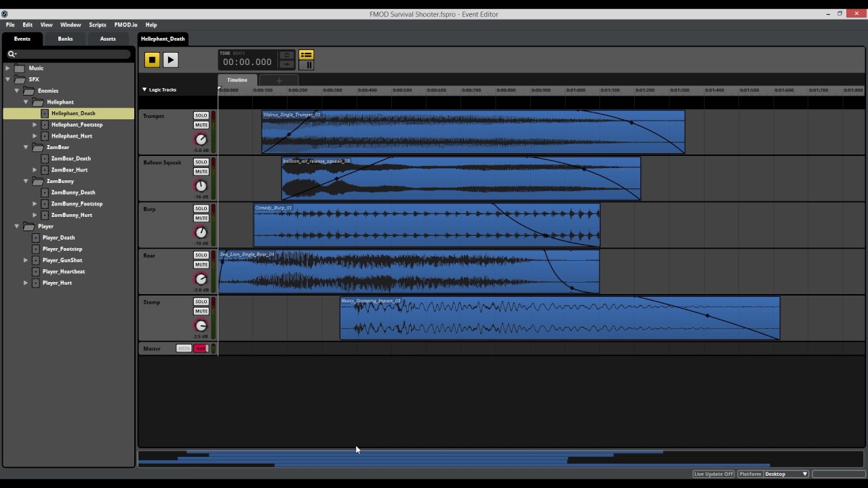Screen dimensions: 868x488
Task: Click the browser search input field
Action: tap(68, 54)
